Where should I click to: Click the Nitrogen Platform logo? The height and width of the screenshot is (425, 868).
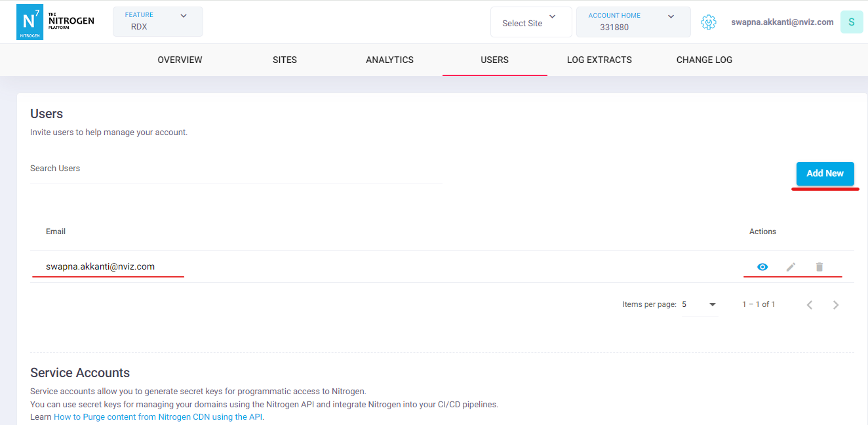55,22
